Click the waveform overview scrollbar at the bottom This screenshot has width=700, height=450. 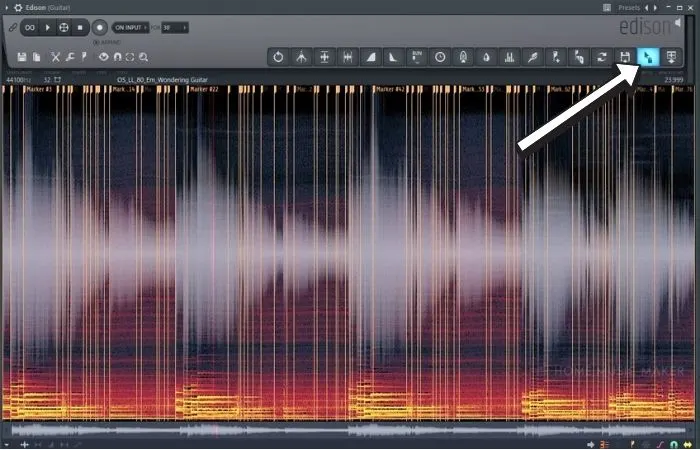click(x=349, y=431)
